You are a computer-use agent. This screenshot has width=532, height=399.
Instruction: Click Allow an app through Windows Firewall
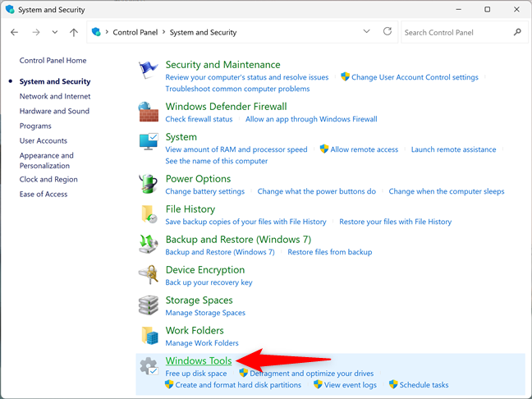pos(311,119)
